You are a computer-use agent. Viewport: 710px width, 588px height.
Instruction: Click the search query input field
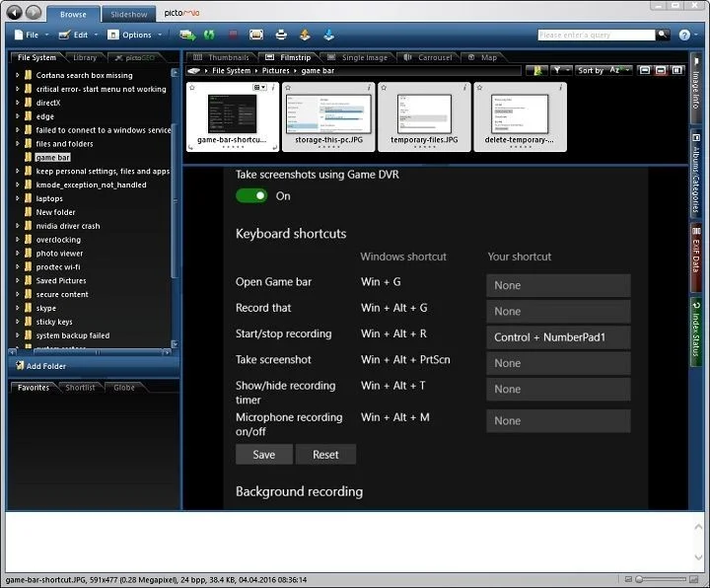(597, 35)
